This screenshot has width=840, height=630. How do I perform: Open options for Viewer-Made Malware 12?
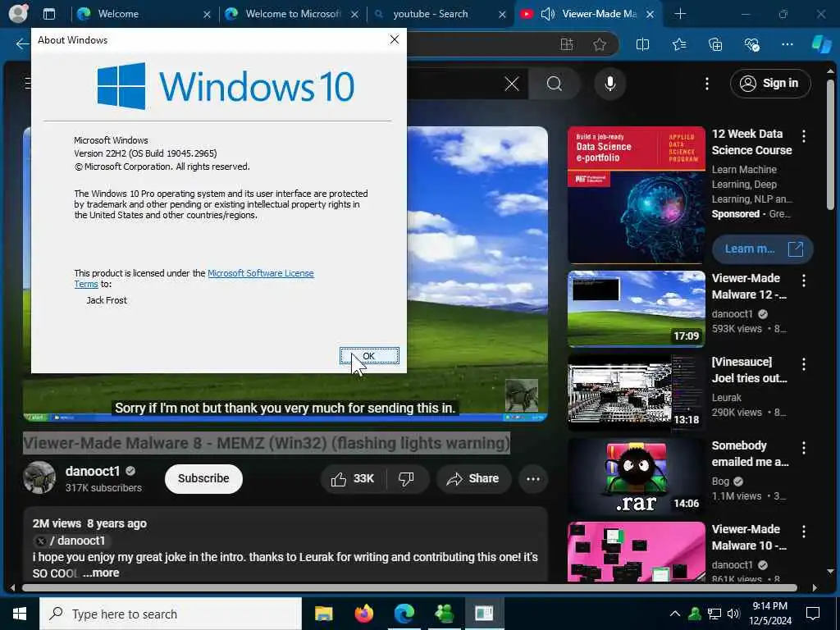[804, 281]
